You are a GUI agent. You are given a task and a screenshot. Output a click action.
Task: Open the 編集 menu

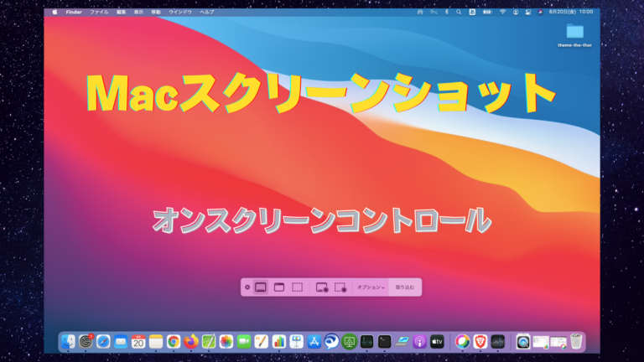(x=121, y=12)
